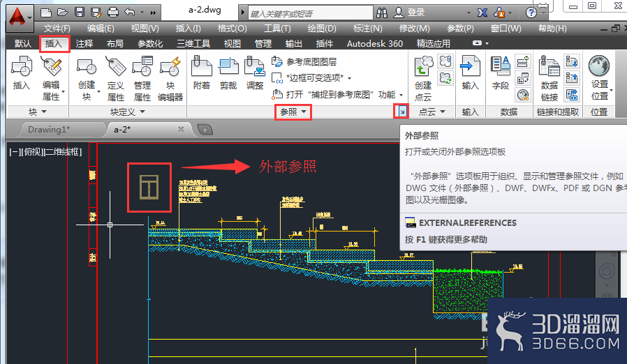
Task: Click the Undo arrow icon
Action: click(130, 13)
